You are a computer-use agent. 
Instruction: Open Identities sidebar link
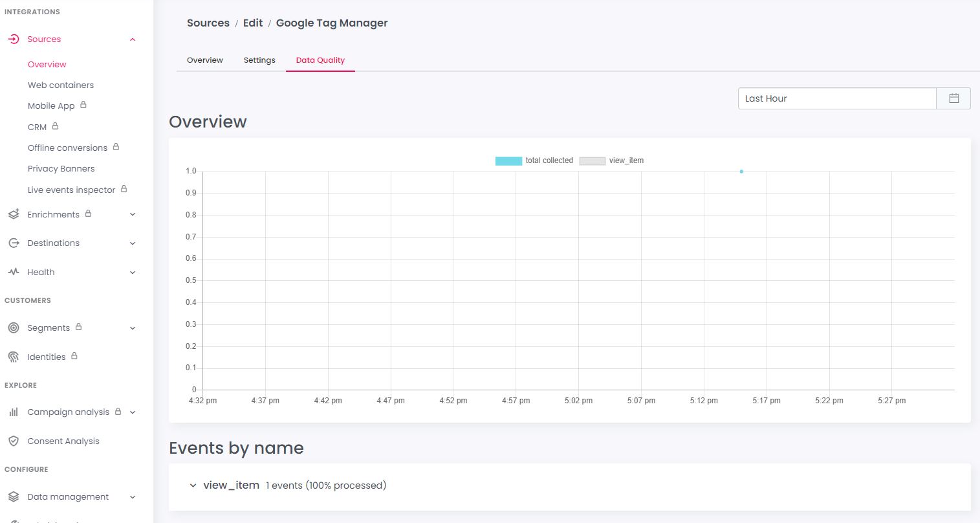tap(47, 357)
